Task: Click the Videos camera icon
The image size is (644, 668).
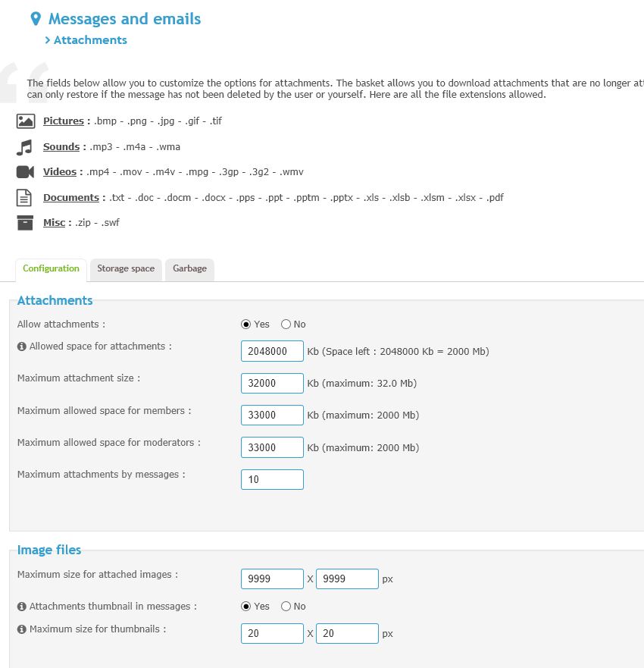Action: pyautogui.click(x=25, y=172)
